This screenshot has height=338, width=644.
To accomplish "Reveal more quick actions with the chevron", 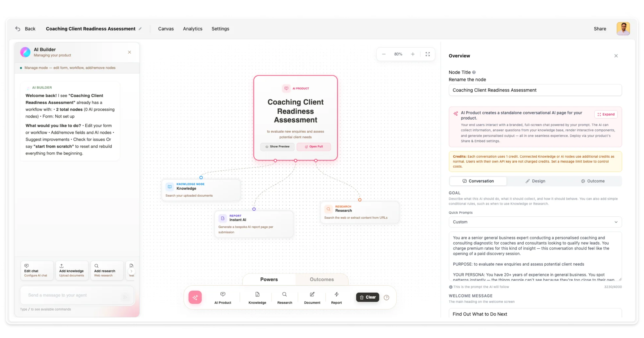I will point(131,271).
